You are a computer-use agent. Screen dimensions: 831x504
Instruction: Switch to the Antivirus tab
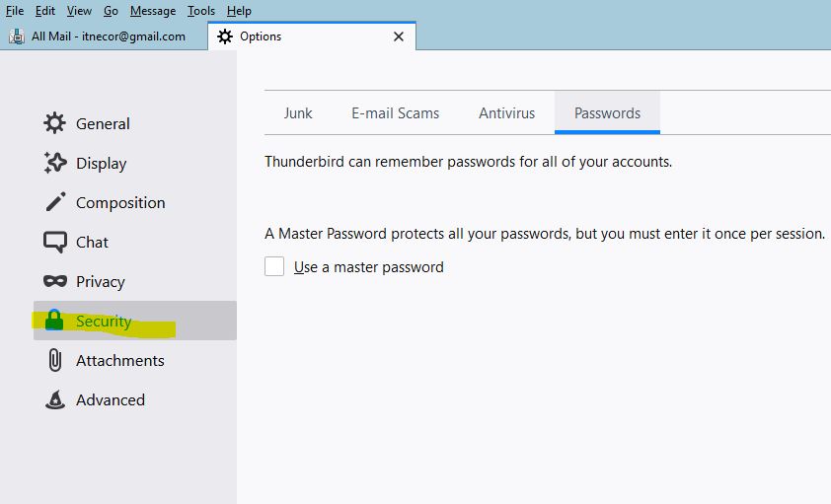pos(506,112)
